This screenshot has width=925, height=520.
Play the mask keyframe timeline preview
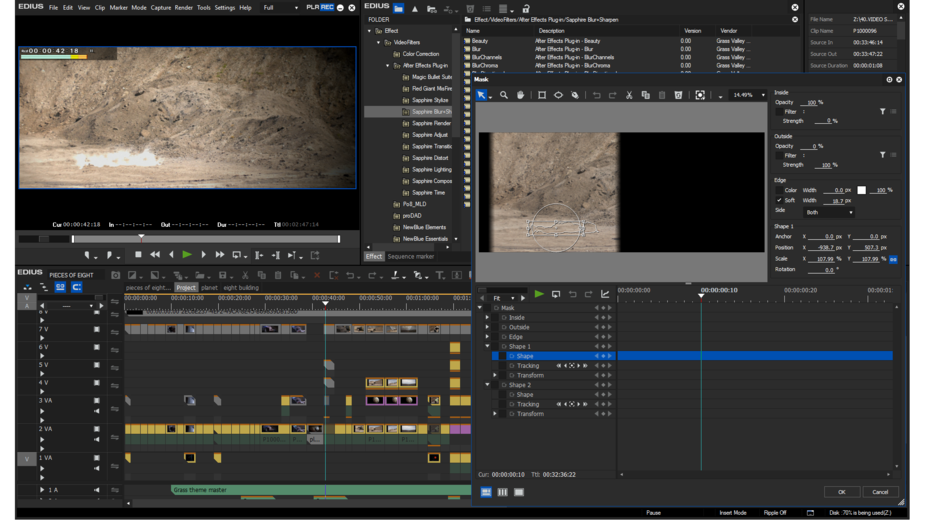click(x=539, y=294)
